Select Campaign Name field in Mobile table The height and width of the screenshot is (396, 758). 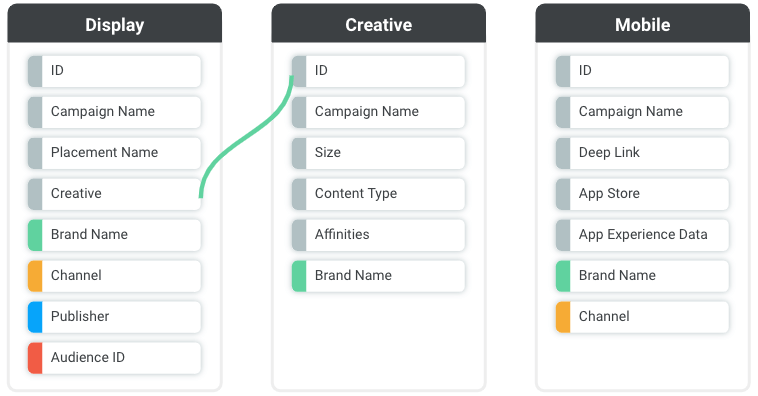tap(642, 112)
